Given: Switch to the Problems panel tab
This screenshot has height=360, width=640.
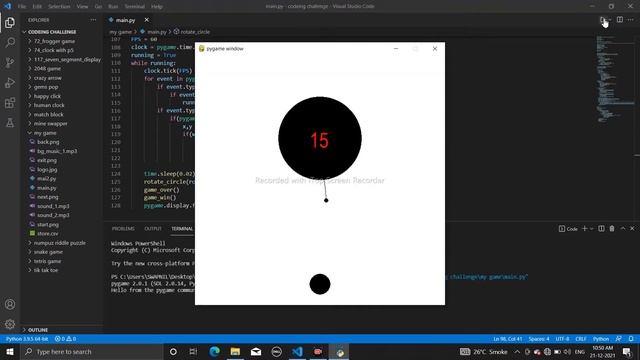Looking at the screenshot, I should (x=123, y=229).
